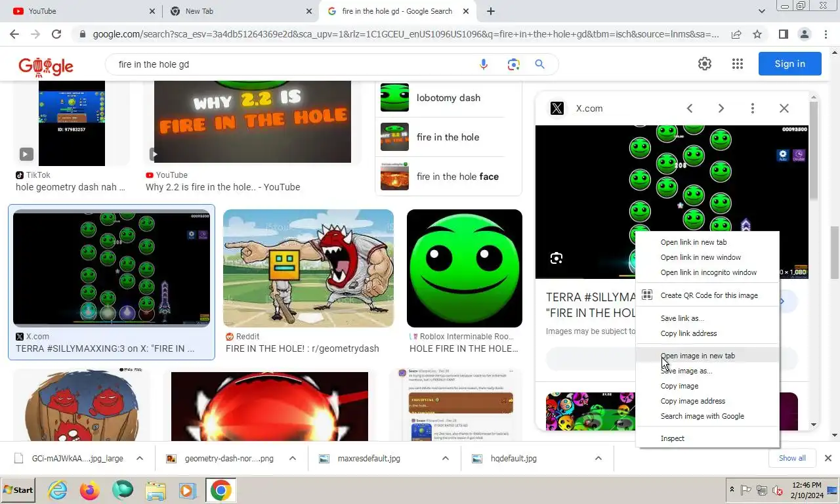Open the Chrome profile avatar menu
The image size is (840, 504).
pyautogui.click(x=804, y=34)
